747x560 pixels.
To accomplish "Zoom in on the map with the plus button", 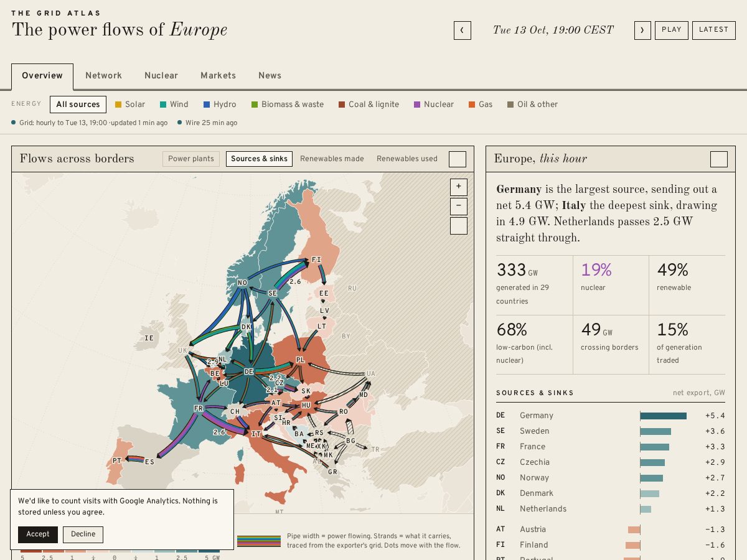I will tap(459, 187).
